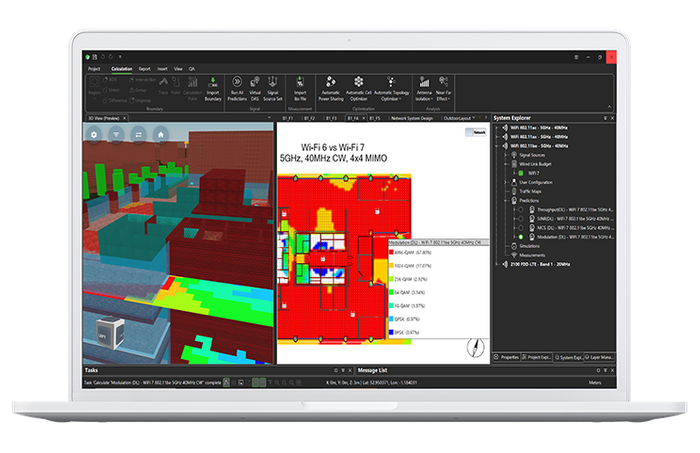Open the View ribbon tab
Image resolution: width=700 pixels, height=453 pixels.
click(178, 69)
